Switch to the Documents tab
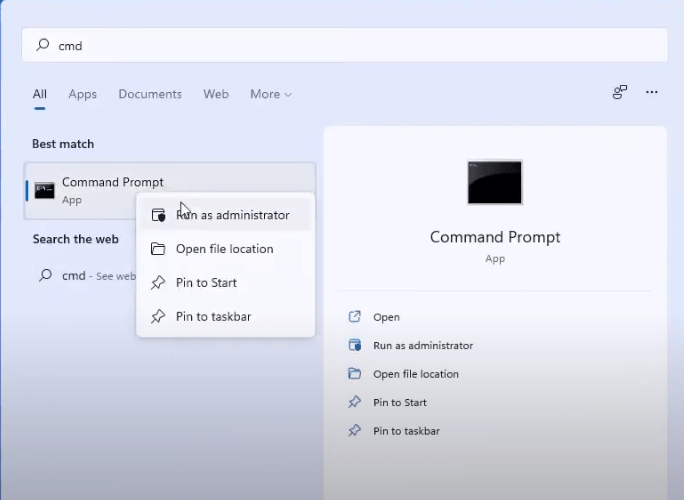This screenshot has height=500, width=684. pos(150,94)
